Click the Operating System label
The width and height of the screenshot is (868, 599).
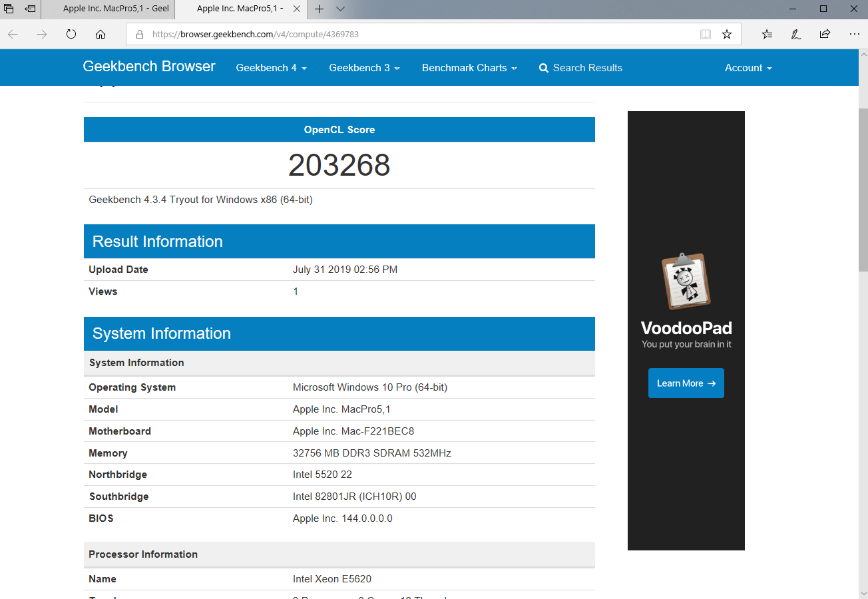point(132,387)
